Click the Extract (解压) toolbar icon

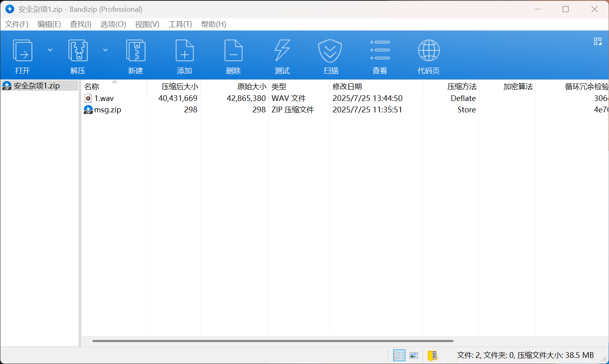pos(78,50)
